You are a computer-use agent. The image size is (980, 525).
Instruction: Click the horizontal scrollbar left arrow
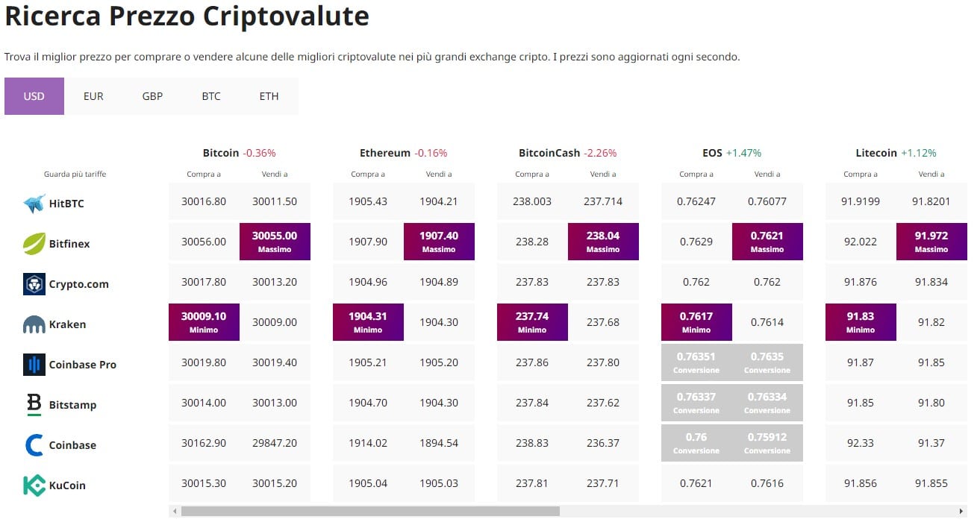coord(175,512)
